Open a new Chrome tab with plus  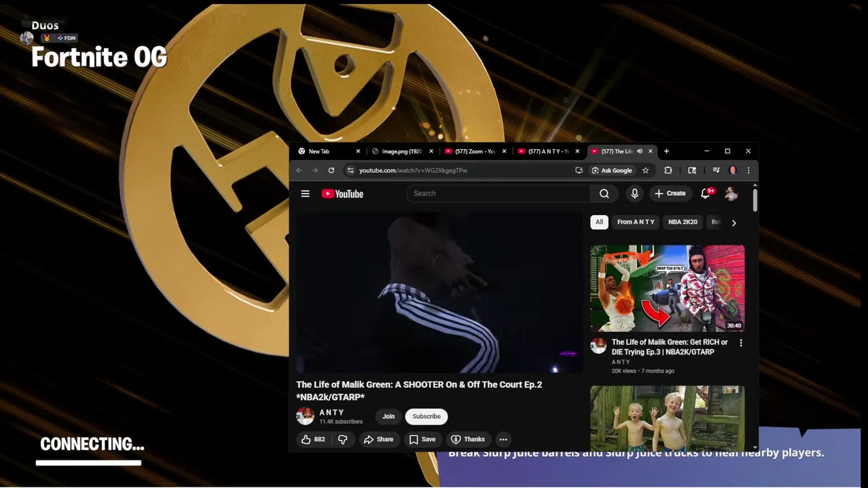(667, 151)
